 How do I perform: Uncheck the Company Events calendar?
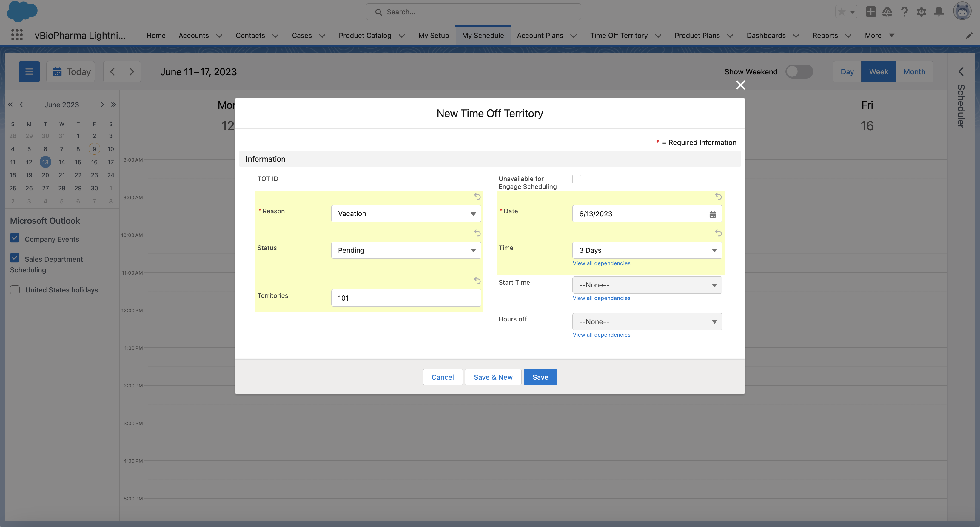[14, 238]
